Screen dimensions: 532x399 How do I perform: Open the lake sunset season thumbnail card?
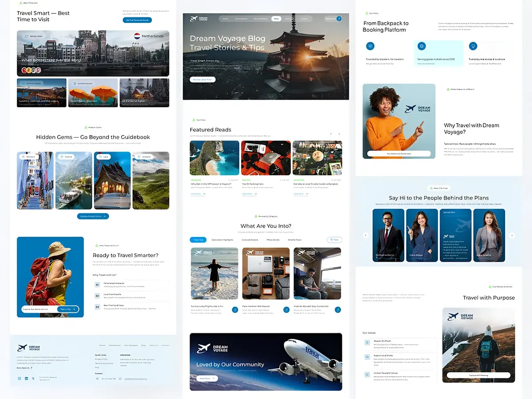(42, 93)
